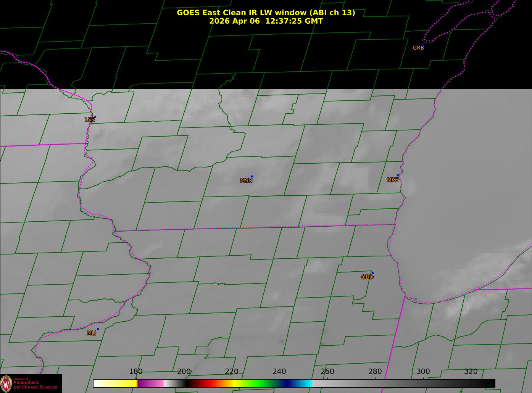532x393 pixels.
Task: Click the 200 colorbar tick label
Action: (x=184, y=372)
